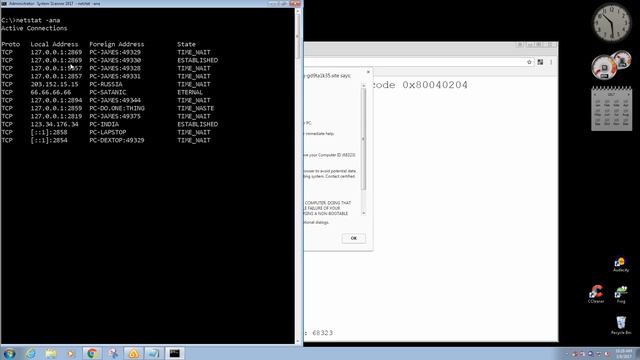Switch to Google Chrome in the taskbar
This screenshot has width=640, height=360.
[92, 353]
